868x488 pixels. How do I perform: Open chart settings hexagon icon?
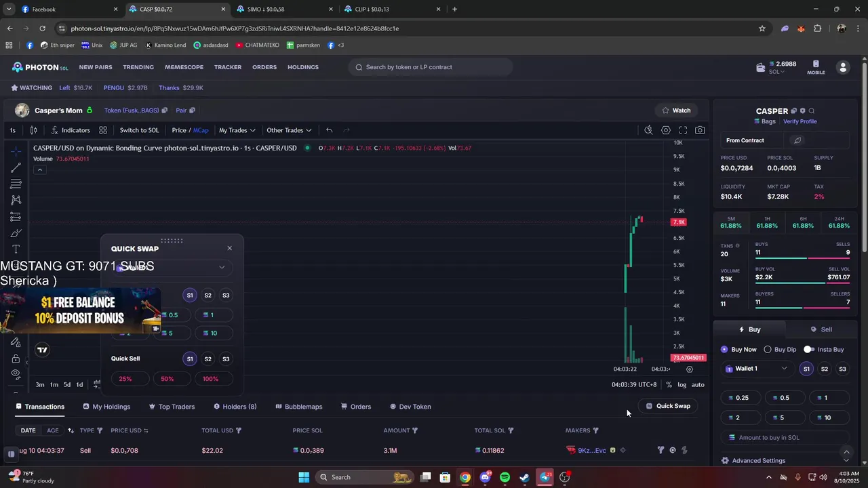tap(666, 130)
